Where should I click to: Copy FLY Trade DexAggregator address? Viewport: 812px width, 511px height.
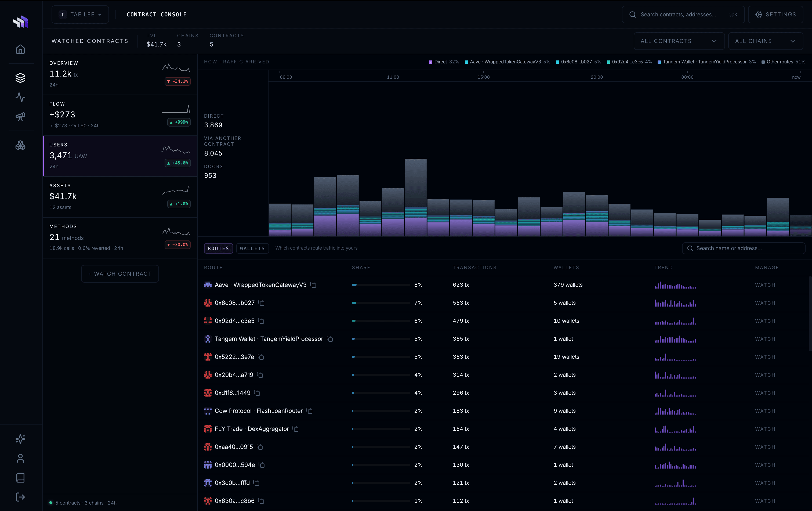[296, 429]
